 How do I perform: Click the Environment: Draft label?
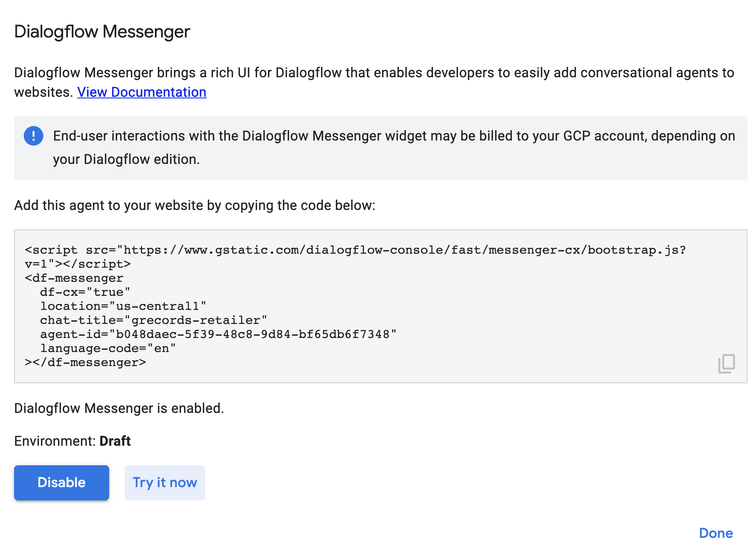72,441
